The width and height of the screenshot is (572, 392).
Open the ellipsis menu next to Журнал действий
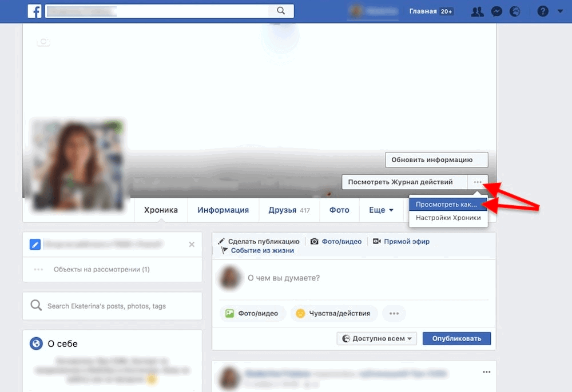479,182
